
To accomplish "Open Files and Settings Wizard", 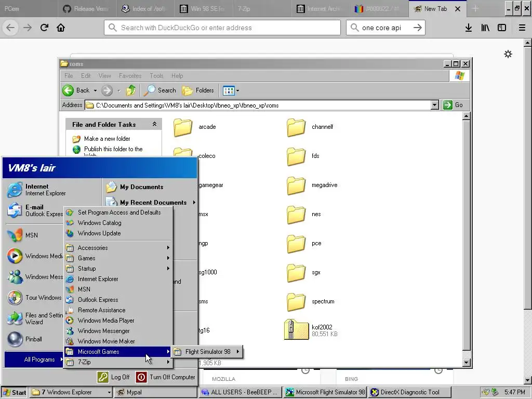I will pyautogui.click(x=35, y=318).
